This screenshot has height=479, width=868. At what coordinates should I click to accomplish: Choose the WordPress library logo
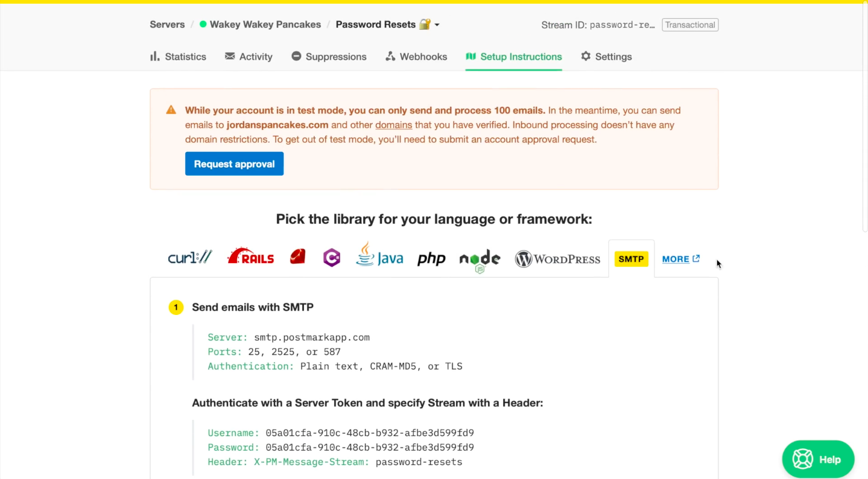tap(557, 259)
